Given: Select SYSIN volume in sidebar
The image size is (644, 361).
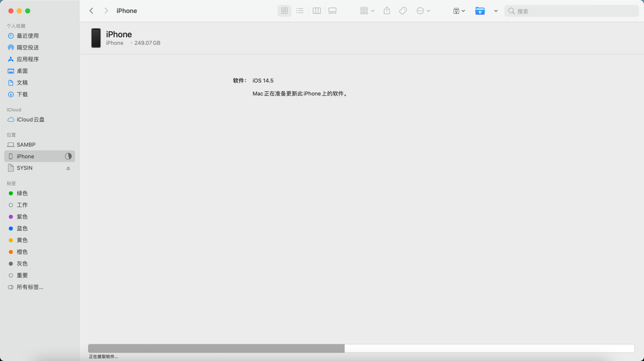Looking at the screenshot, I should coord(39,168).
